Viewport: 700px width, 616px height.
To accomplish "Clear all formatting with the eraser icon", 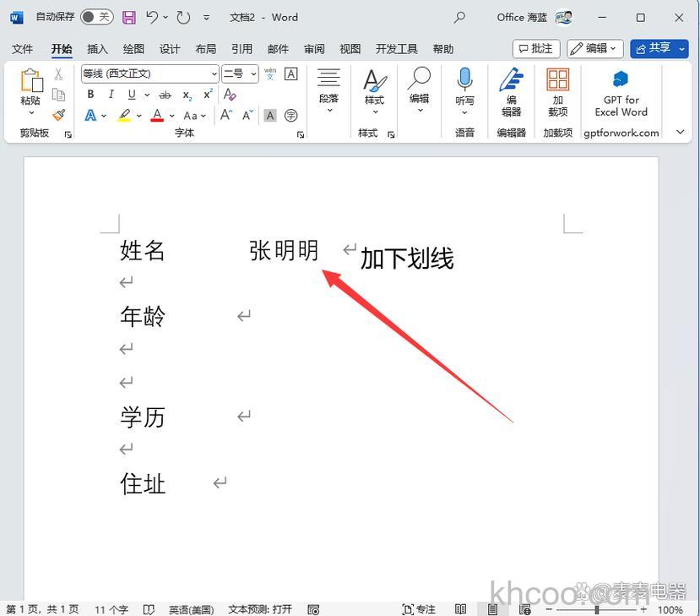I will pos(230,95).
